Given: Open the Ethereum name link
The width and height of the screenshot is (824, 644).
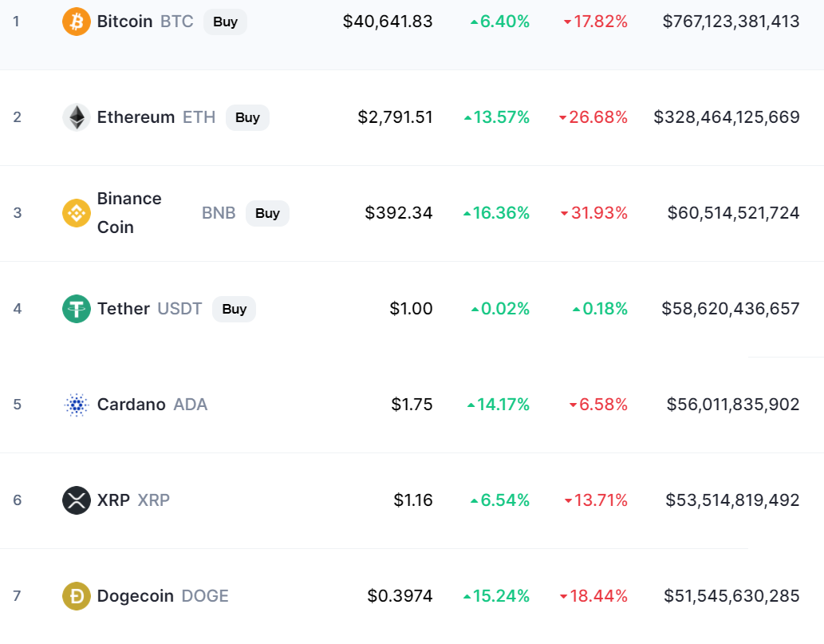Looking at the screenshot, I should (136, 117).
